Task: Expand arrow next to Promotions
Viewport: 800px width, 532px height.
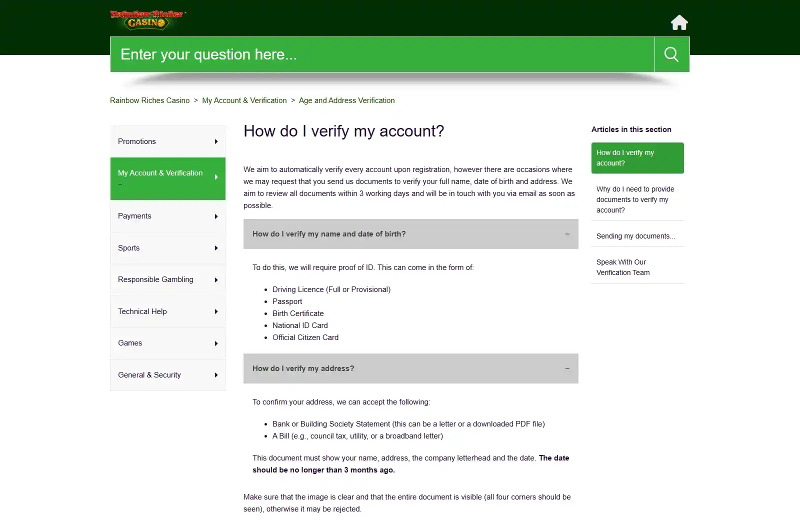Action: point(216,141)
